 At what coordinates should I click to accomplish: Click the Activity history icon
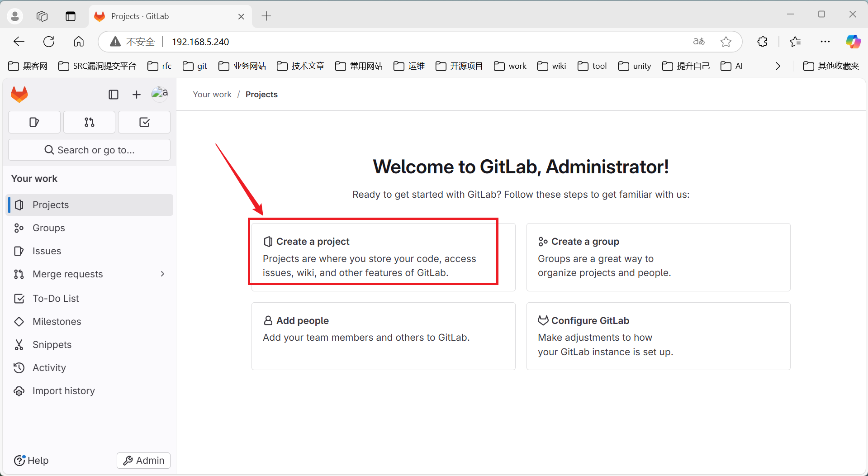click(19, 368)
